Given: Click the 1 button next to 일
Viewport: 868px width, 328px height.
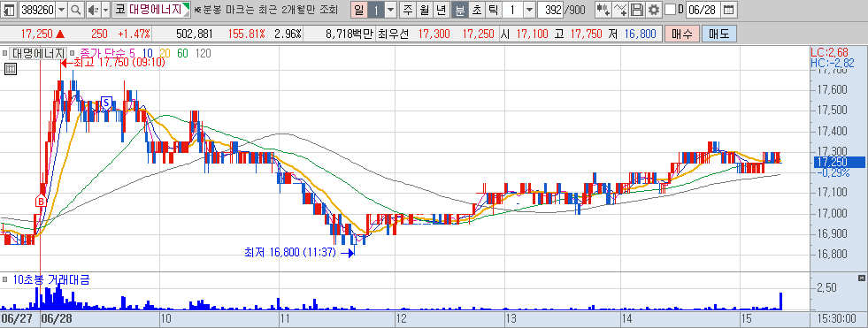Looking at the screenshot, I should (375, 10).
